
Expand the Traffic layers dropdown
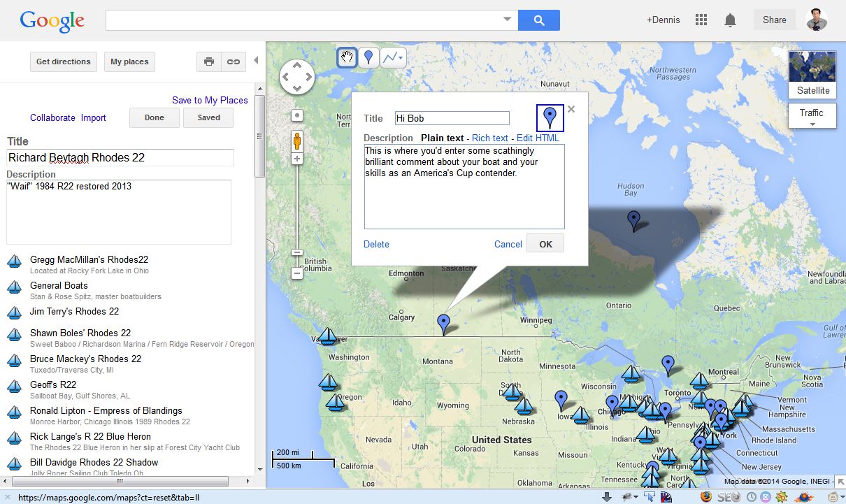click(812, 116)
